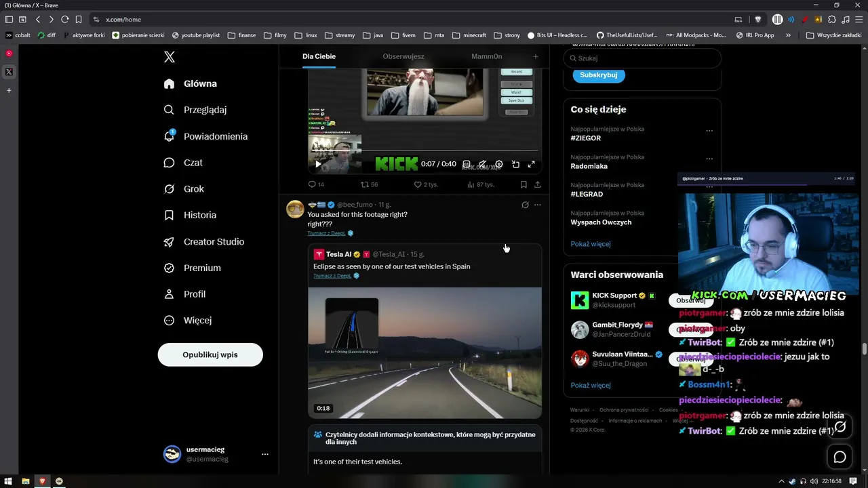Bookmark this page in Brave toolbar
The width and height of the screenshot is (868, 488).
point(79,20)
